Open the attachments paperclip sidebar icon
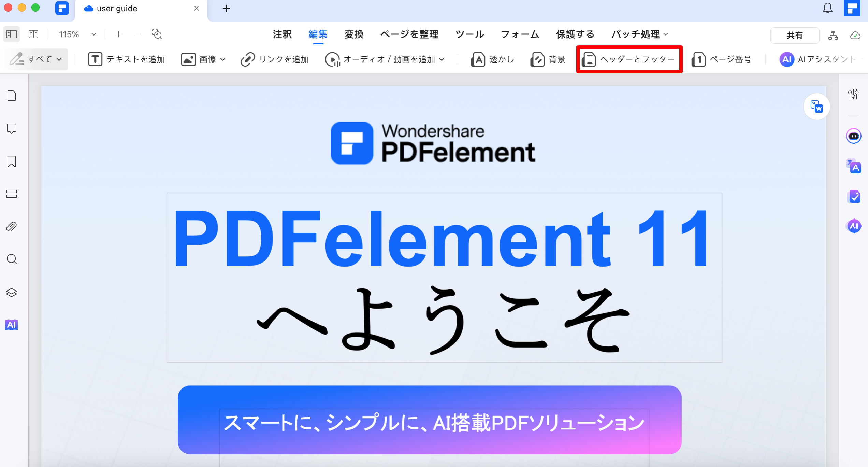The height and width of the screenshot is (467, 868). pyautogui.click(x=12, y=226)
